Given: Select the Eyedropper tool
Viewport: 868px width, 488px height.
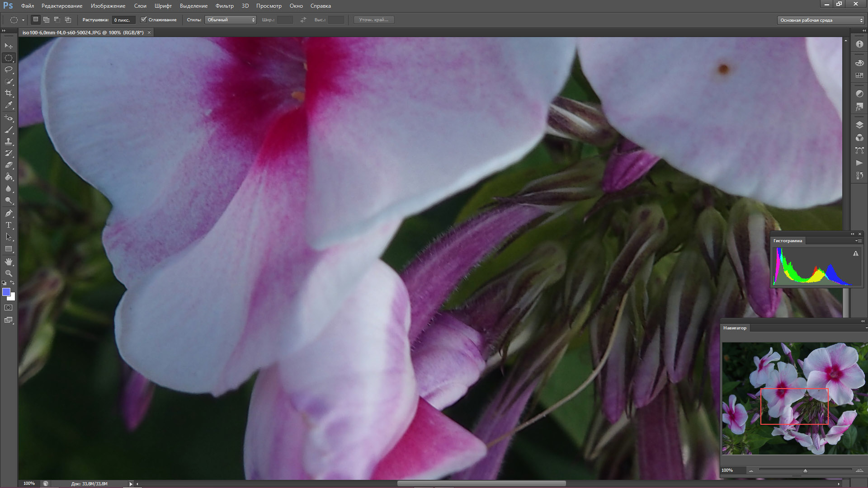Looking at the screenshot, I should point(9,105).
